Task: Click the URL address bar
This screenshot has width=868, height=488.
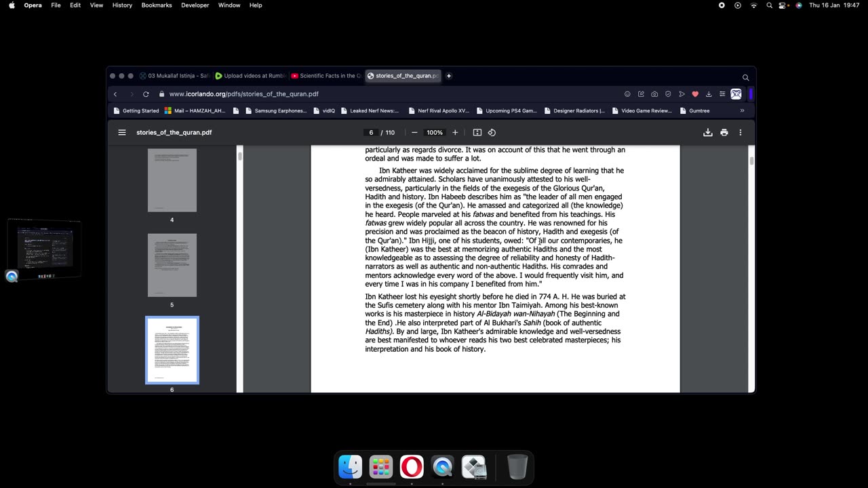Action: (x=390, y=94)
